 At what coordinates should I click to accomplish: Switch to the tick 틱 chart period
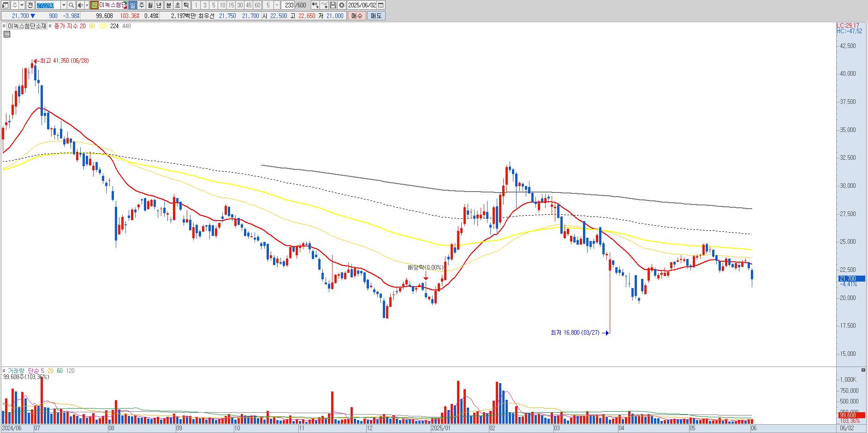coord(186,5)
